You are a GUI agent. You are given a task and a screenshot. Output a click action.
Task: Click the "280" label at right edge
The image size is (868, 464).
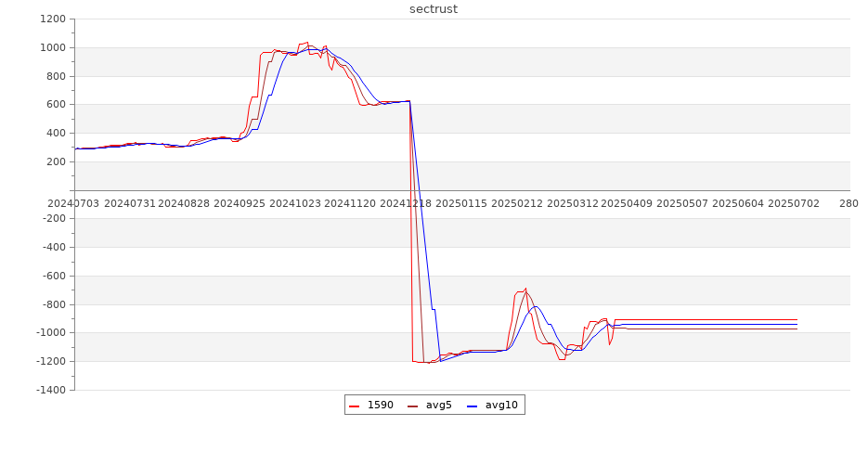tap(849, 203)
